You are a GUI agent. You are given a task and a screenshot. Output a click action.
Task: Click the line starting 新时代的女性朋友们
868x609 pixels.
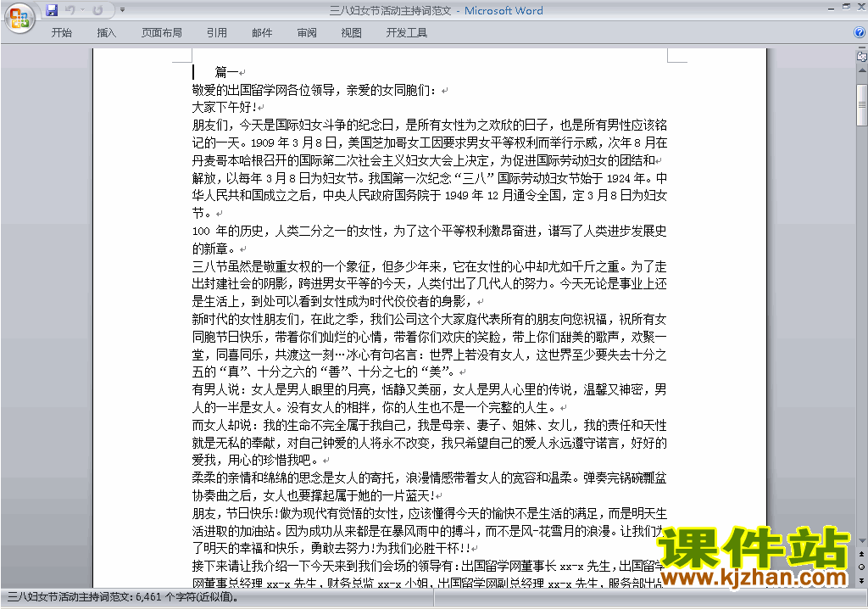430,319
